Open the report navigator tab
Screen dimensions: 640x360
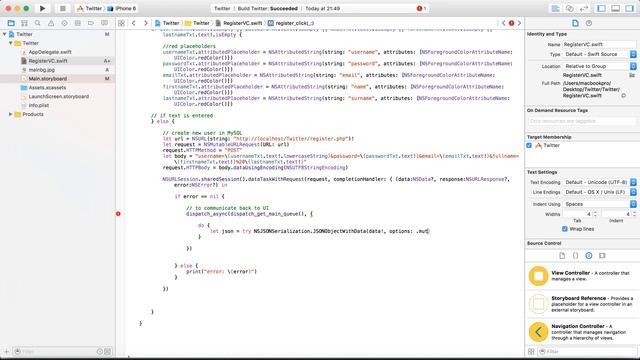coord(104,23)
